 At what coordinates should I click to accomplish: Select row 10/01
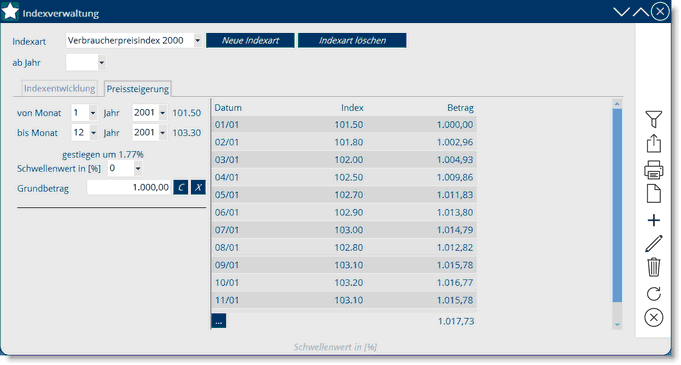[x=344, y=282]
